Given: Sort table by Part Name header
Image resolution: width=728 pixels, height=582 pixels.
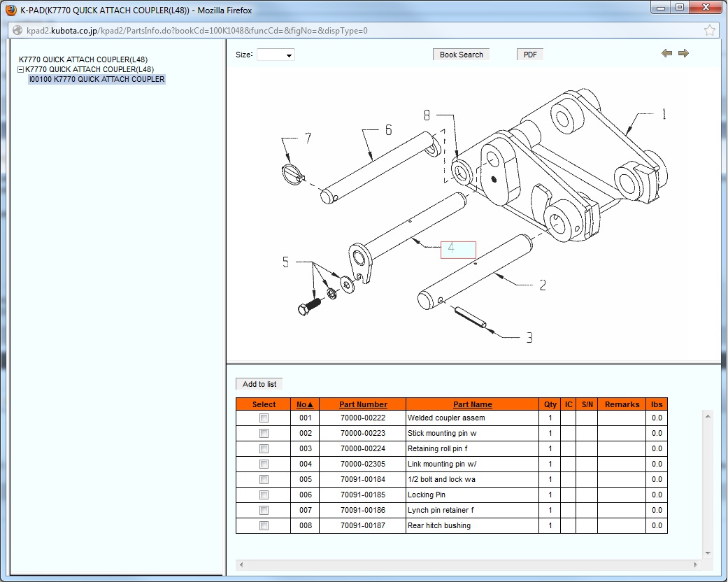Looking at the screenshot, I should tap(473, 404).
